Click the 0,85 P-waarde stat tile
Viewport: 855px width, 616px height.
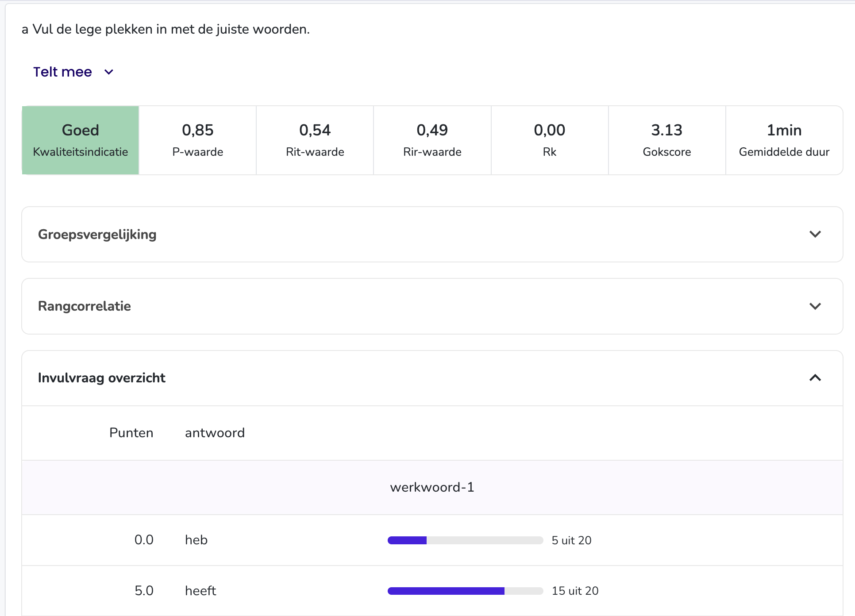(198, 140)
